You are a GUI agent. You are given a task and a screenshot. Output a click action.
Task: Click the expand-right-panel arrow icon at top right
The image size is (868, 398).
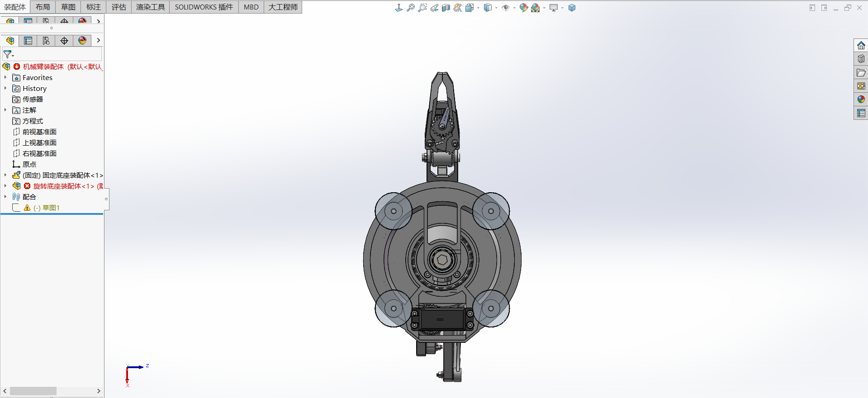[824, 8]
